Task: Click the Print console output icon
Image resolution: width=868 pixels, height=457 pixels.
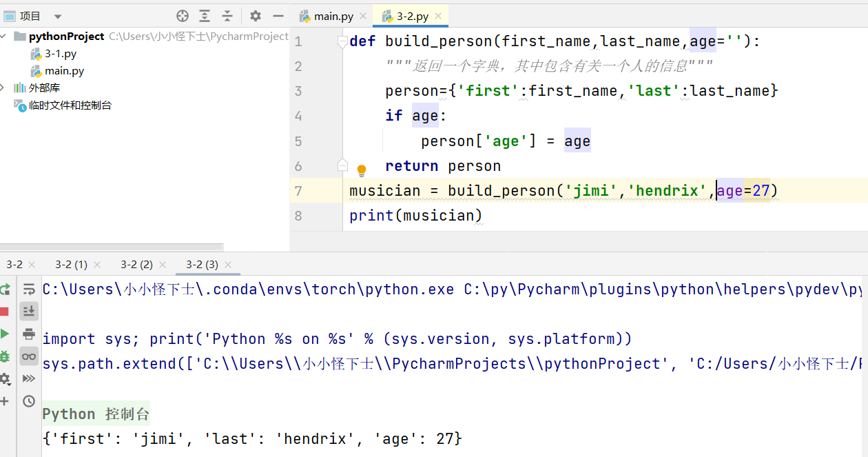Action: tap(28, 333)
